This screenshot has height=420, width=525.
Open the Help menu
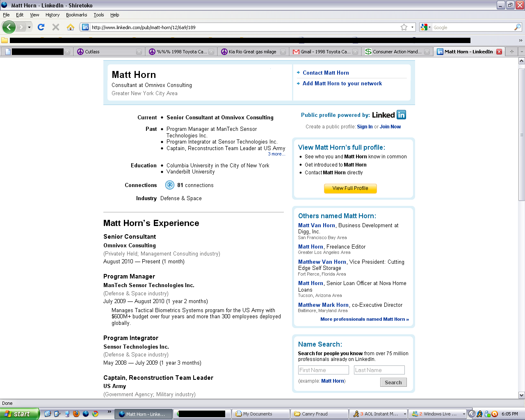coord(115,15)
